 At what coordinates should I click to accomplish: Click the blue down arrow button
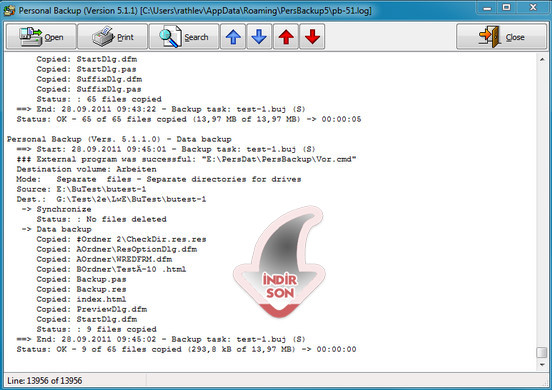point(259,37)
